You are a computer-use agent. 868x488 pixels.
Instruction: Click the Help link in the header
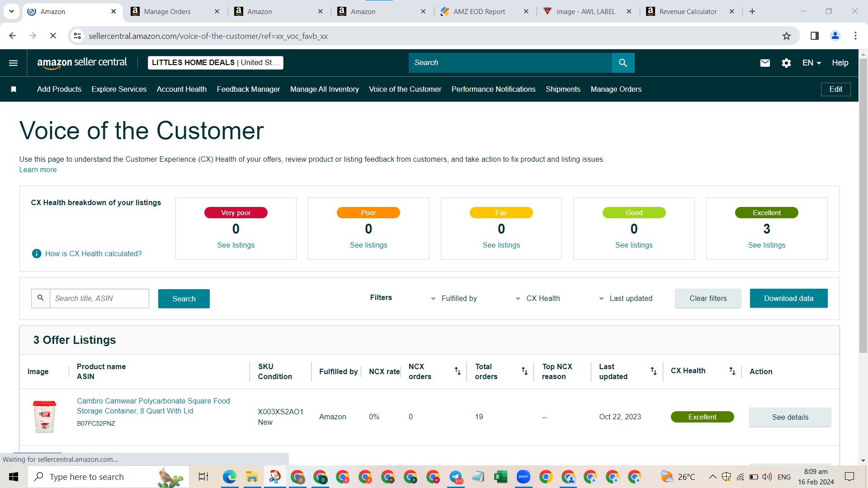coord(840,63)
